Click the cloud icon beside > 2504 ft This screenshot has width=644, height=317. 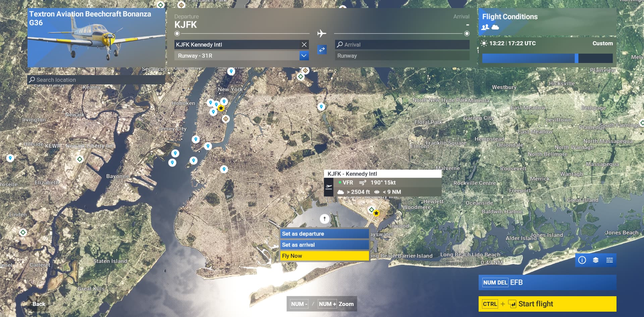point(340,192)
